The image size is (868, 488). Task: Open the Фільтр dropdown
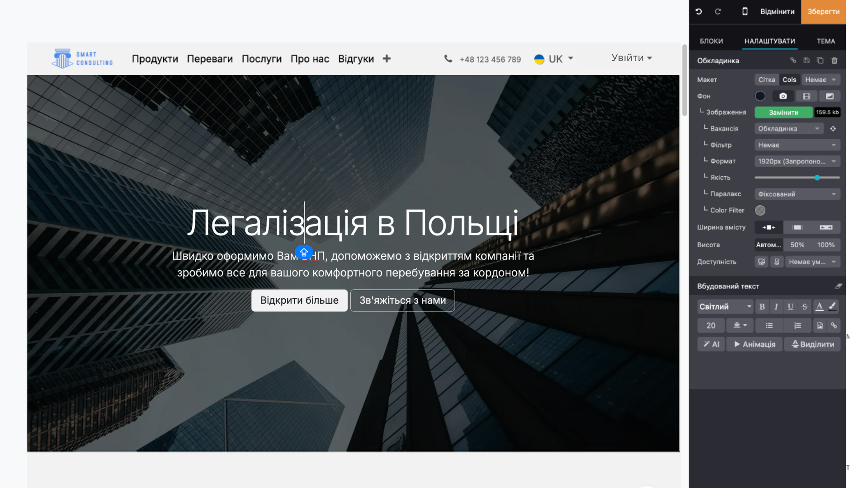(797, 145)
